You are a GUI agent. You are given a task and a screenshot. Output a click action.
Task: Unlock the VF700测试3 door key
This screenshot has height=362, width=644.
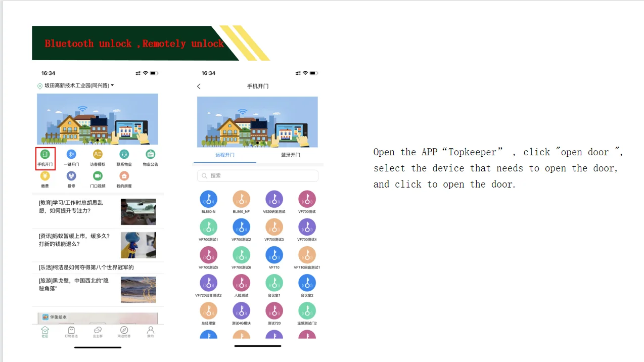pos(274,227)
